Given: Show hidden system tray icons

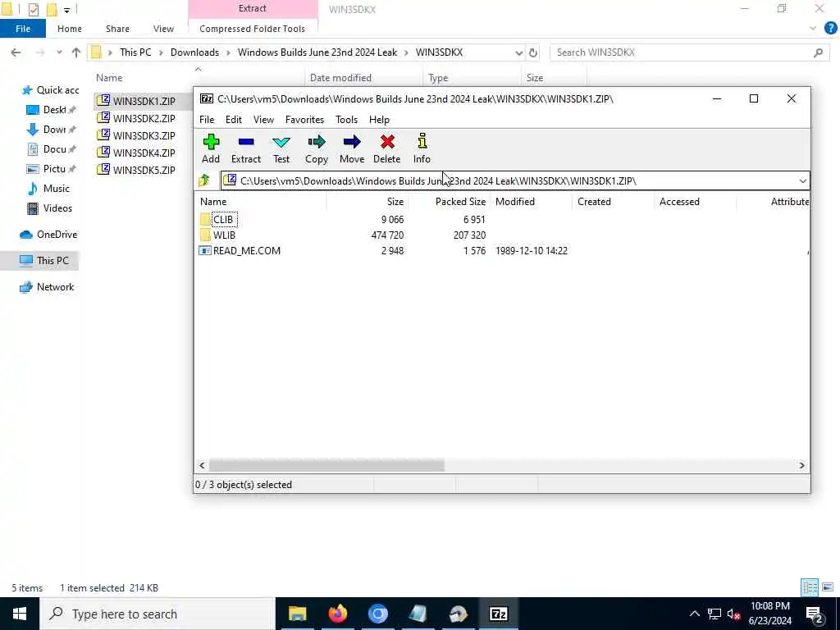Looking at the screenshot, I should pyautogui.click(x=694, y=614).
